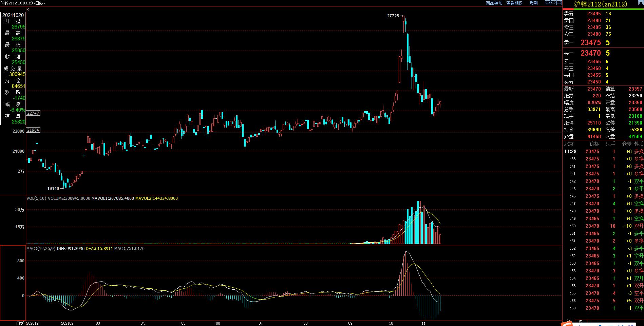This screenshot has height=326, width=644.
Task: Click the 涨停 limit-up value 25110
Action: pyautogui.click(x=594, y=123)
